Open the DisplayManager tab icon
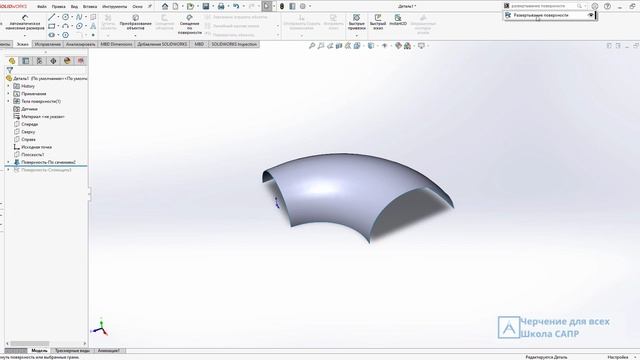The image size is (640, 360). point(67,61)
